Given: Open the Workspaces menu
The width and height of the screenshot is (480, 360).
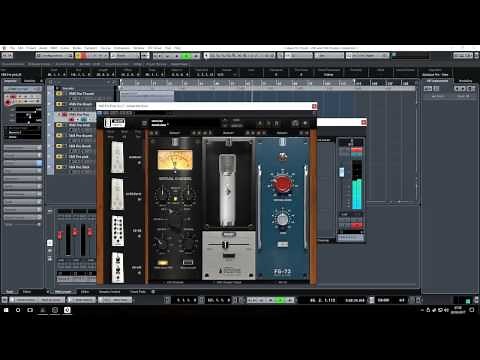Looking at the screenshot, I should click(122, 48).
